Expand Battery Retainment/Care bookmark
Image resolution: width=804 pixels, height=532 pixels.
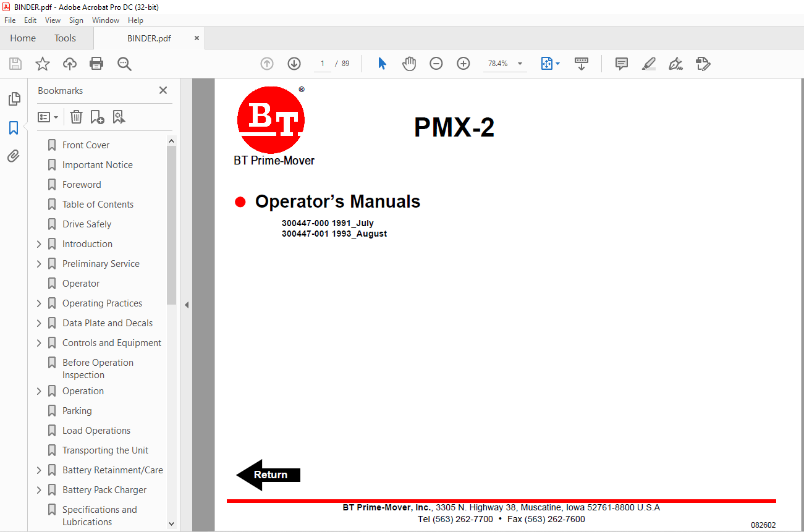click(x=39, y=470)
